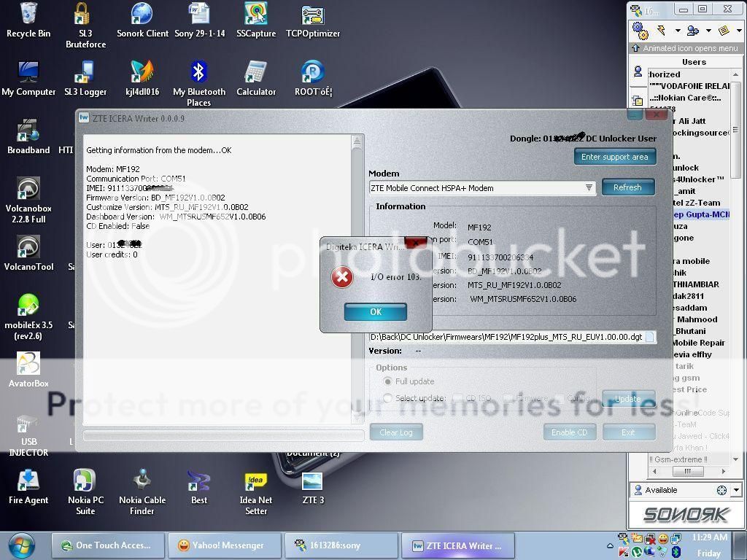Click the Sonork add user icon

click(x=692, y=31)
